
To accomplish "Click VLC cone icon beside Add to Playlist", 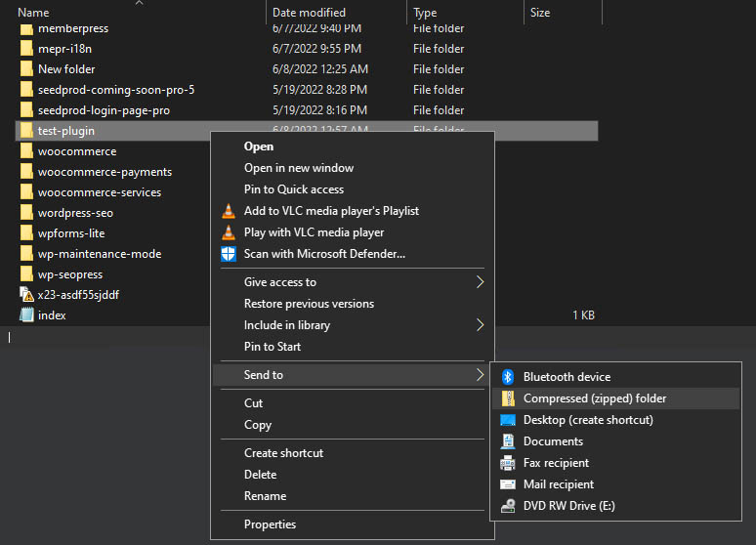I will pos(228,211).
